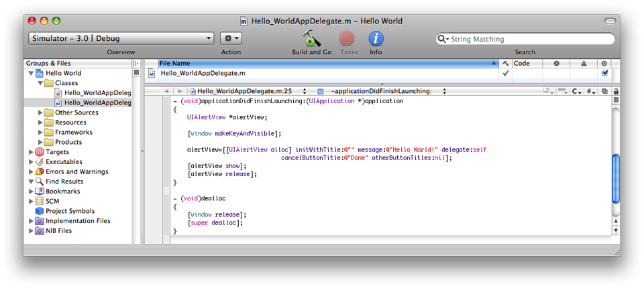Click the Other Sources folder icon

(49, 113)
